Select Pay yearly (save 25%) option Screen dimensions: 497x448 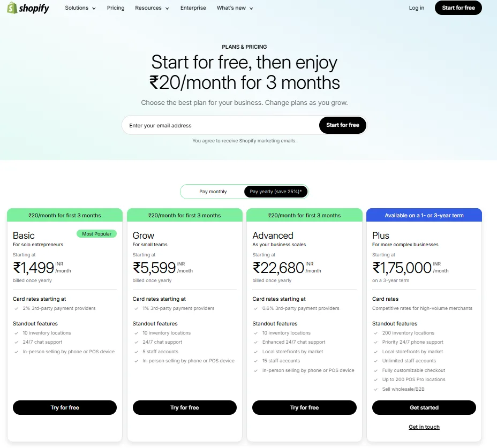pyautogui.click(x=275, y=192)
